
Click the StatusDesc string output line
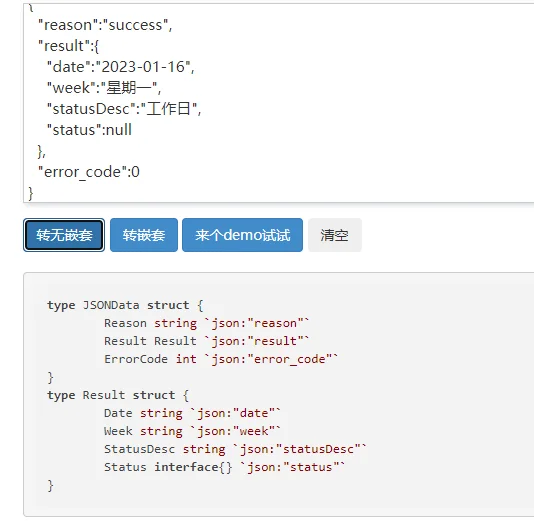(x=235, y=449)
